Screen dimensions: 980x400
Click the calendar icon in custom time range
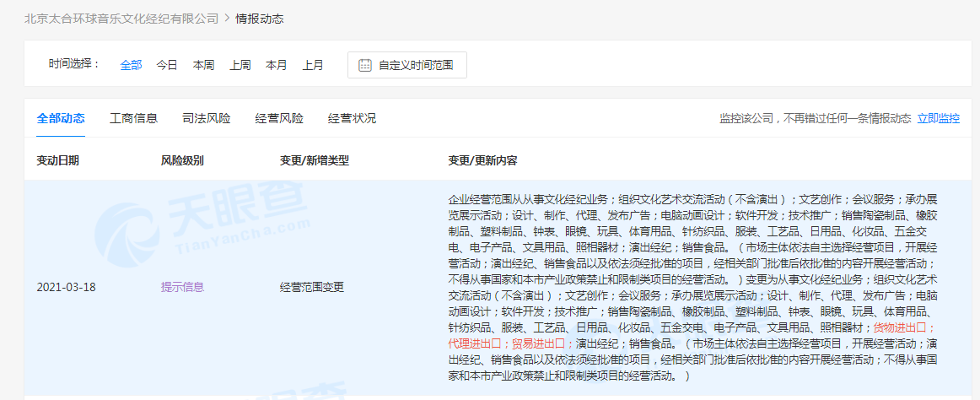(x=365, y=65)
